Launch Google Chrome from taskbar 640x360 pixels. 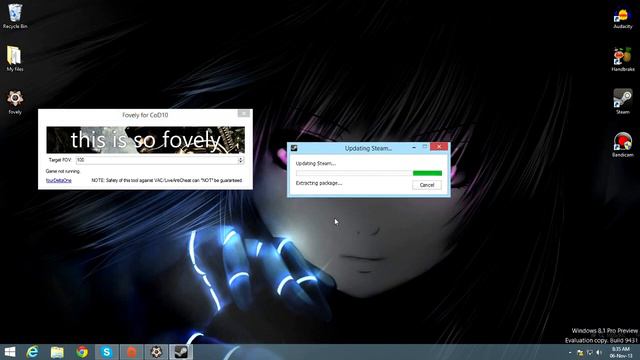[82, 352]
